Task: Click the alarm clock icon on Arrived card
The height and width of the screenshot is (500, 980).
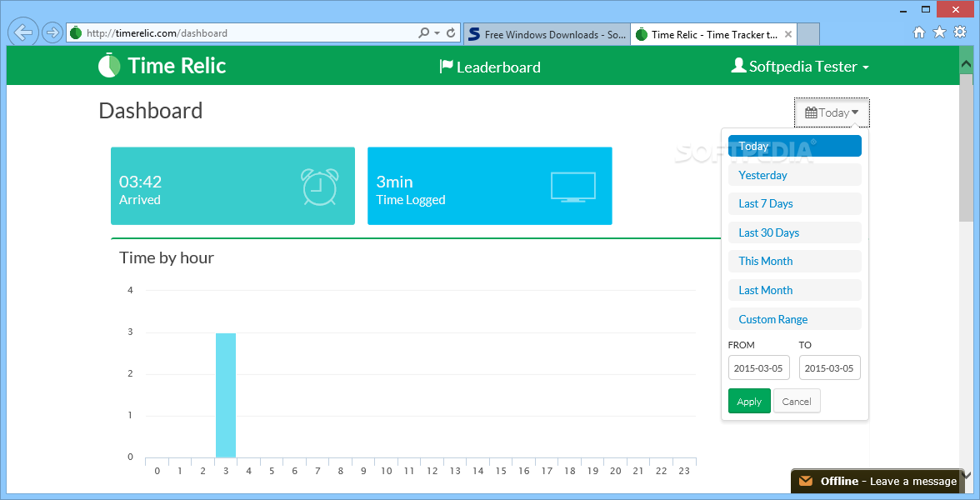Action: pyautogui.click(x=320, y=187)
